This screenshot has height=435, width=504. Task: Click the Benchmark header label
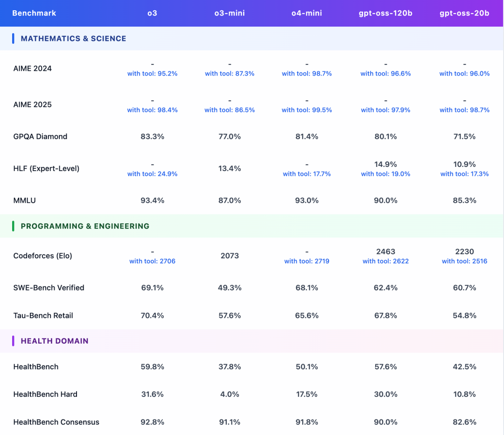34,13
